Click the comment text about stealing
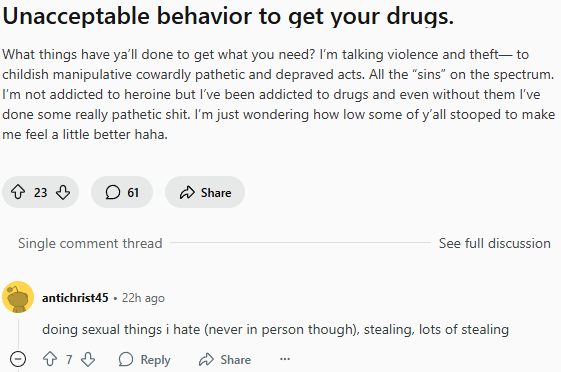The height and width of the screenshot is (372, 561). point(275,329)
